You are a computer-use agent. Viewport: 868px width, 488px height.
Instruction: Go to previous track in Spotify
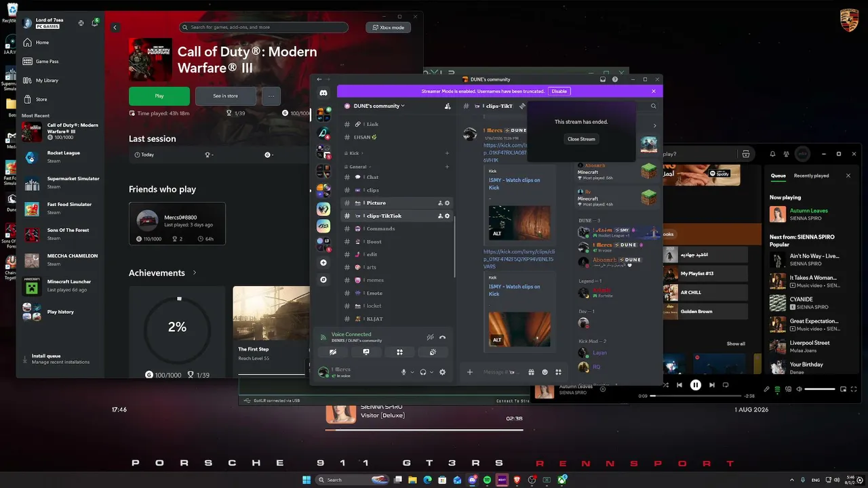(x=679, y=385)
